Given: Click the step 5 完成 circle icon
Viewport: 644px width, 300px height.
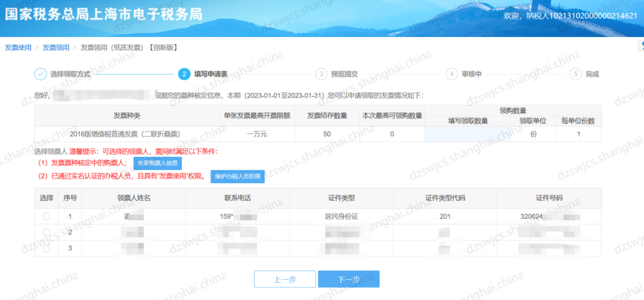Looking at the screenshot, I should click(x=575, y=74).
